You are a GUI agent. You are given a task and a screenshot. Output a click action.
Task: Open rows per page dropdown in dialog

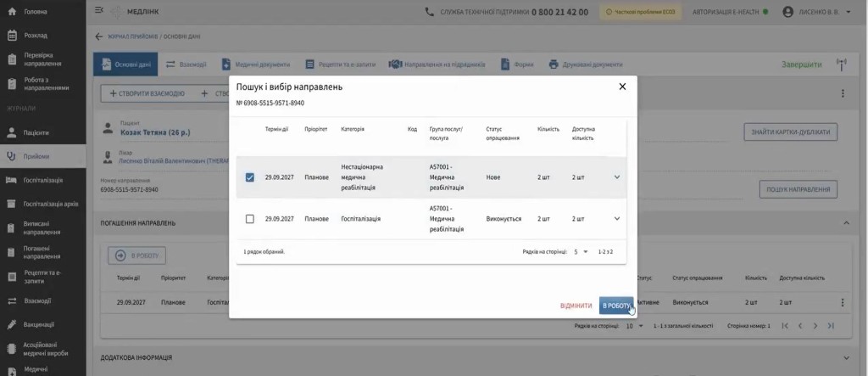pos(581,252)
